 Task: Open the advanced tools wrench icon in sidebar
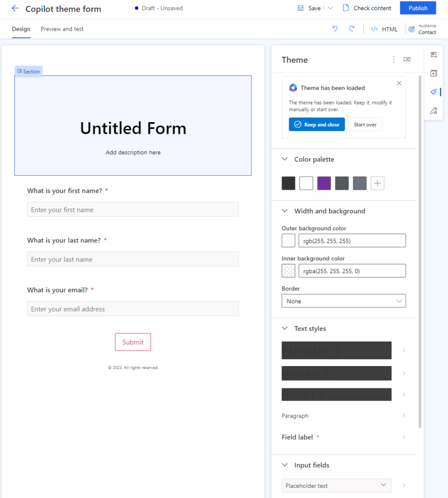[x=433, y=111]
